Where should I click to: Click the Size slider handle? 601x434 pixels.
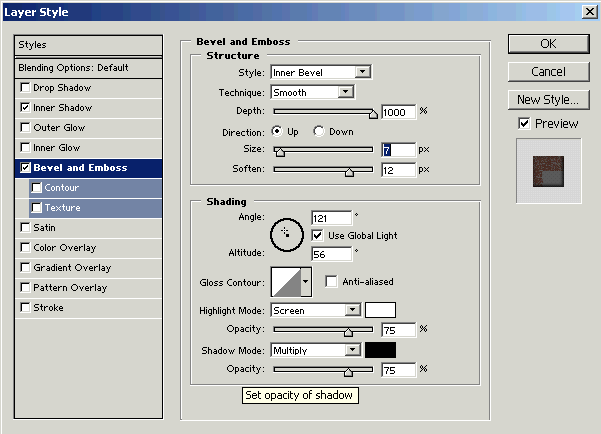(x=280, y=152)
